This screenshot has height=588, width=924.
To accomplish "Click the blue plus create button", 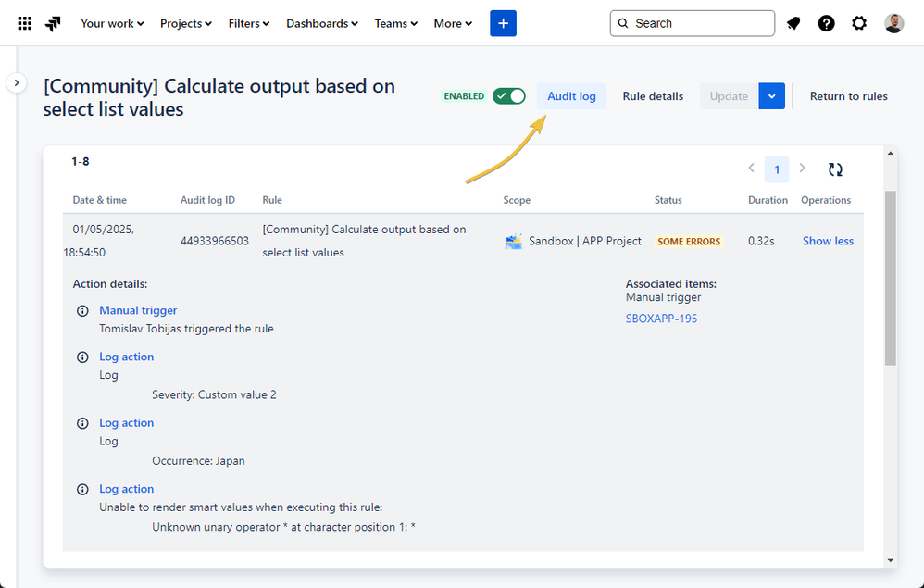I will [503, 23].
